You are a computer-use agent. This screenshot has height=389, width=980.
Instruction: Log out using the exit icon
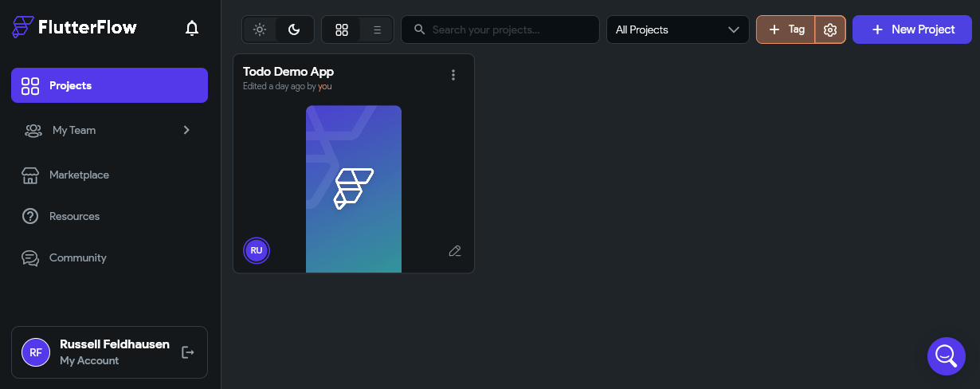pyautogui.click(x=188, y=352)
